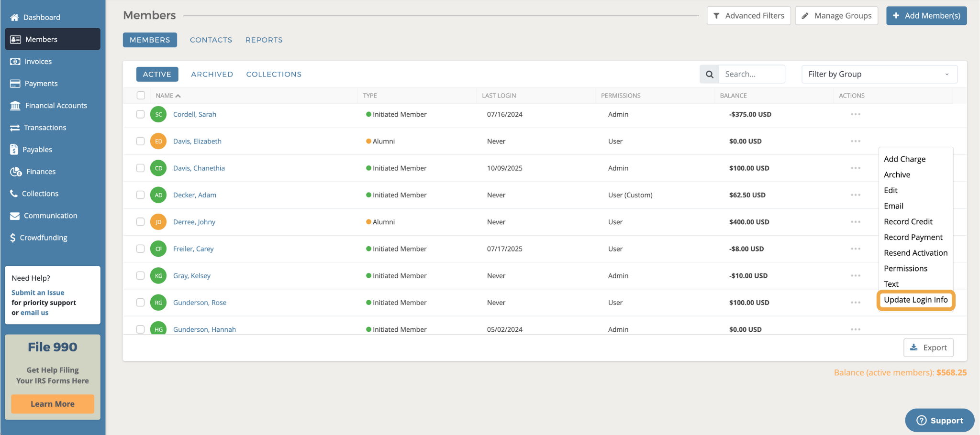Select the checkbox beside Decker, Adam
The height and width of the screenshot is (435, 980).
(x=140, y=195)
